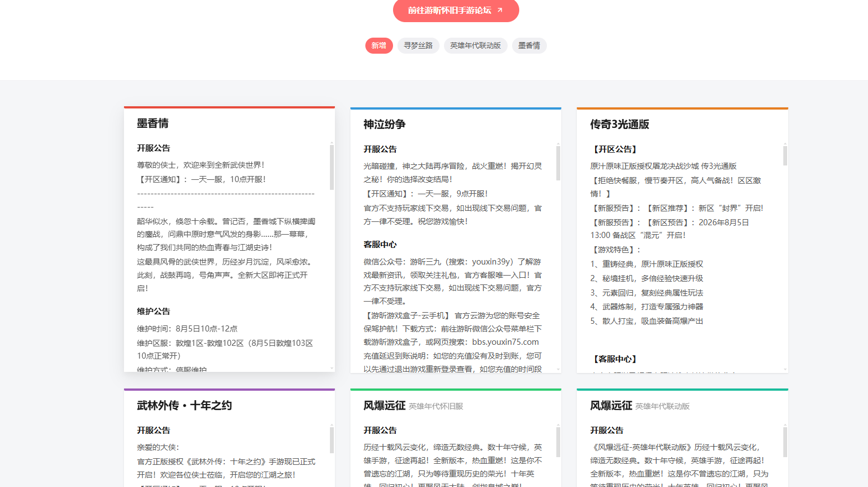Click the line 4、武器炼制，打造专属强力神器
Image resolution: width=868 pixels, height=487 pixels.
(x=647, y=307)
